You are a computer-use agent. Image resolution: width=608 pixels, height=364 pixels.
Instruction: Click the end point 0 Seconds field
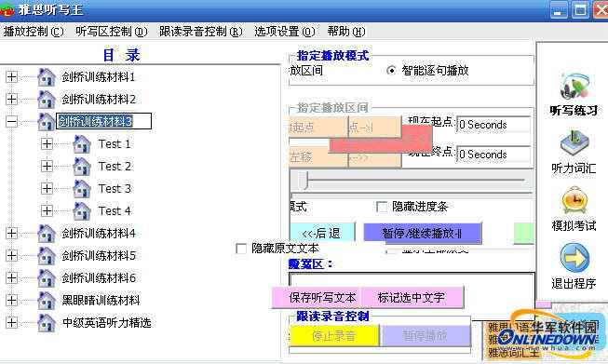493,155
